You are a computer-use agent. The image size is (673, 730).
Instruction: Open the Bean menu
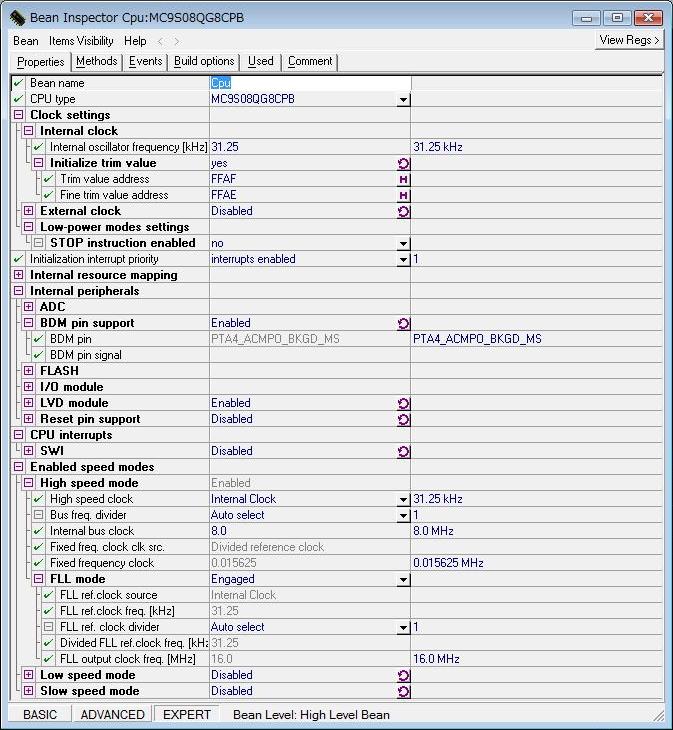tap(26, 41)
